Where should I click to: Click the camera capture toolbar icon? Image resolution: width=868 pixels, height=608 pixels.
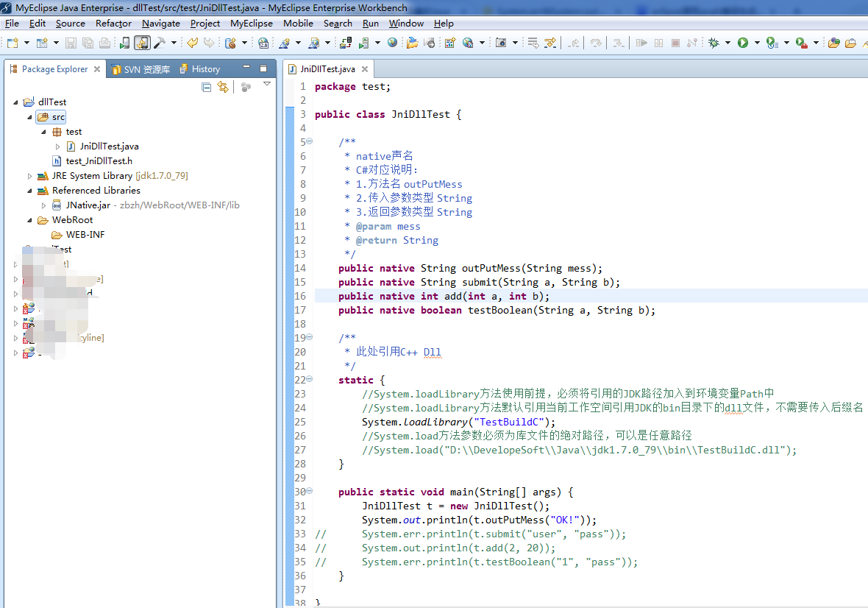point(501,43)
